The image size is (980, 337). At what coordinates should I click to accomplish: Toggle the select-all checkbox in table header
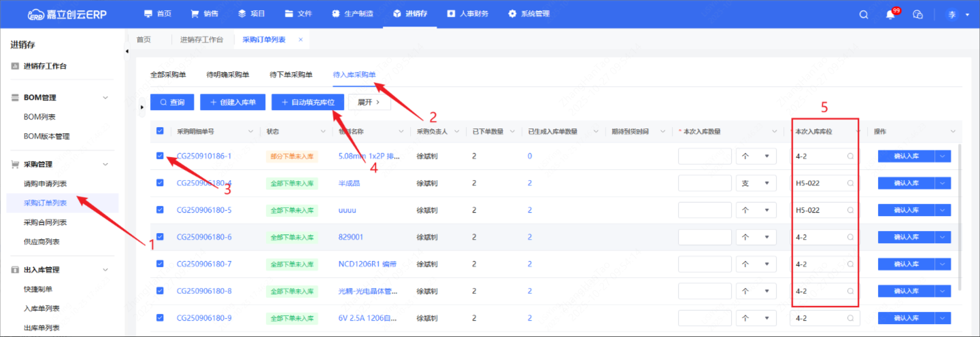pos(160,131)
